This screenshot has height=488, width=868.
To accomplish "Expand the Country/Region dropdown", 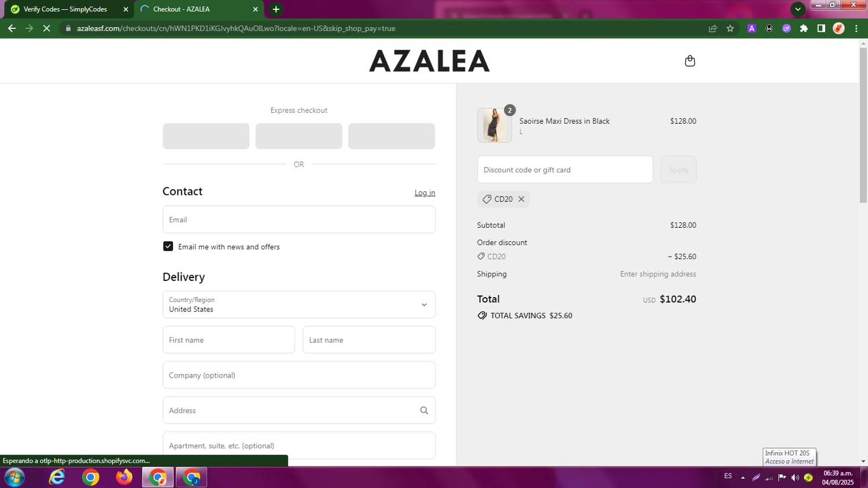I will 299,305.
